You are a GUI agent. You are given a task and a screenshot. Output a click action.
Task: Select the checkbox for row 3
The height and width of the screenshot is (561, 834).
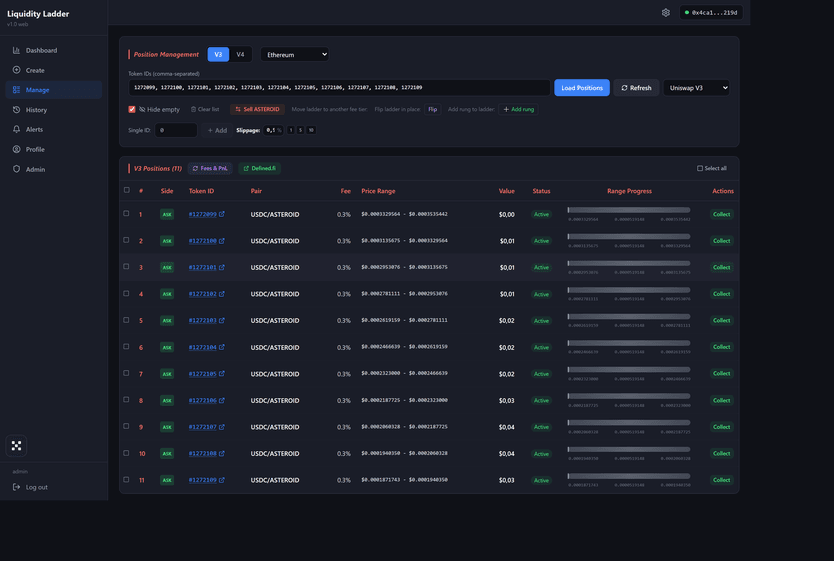[127, 266]
